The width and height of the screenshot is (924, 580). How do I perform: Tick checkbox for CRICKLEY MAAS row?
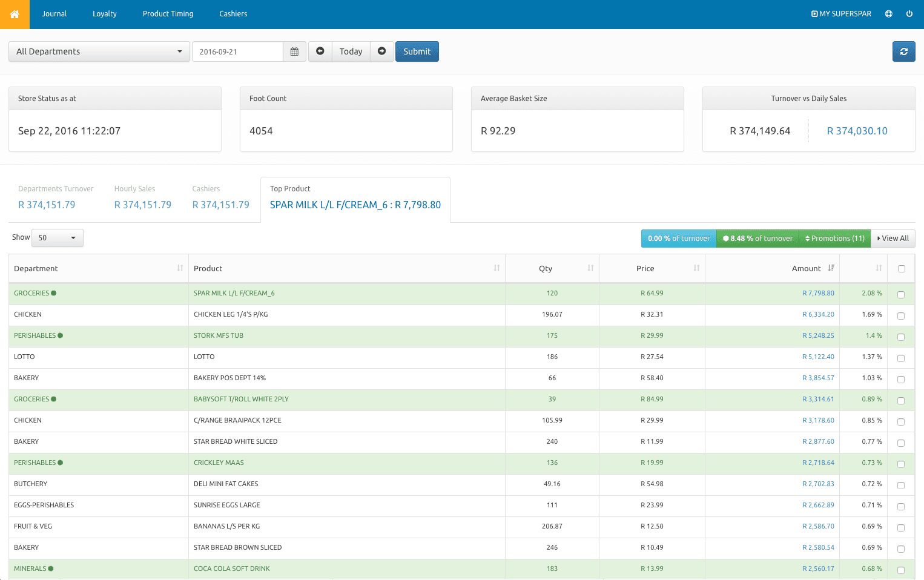coord(901,464)
